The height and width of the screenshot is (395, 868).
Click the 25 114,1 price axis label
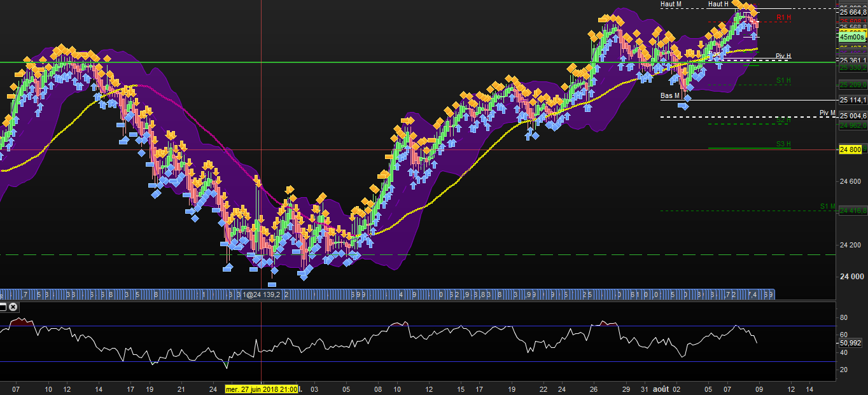851,100
